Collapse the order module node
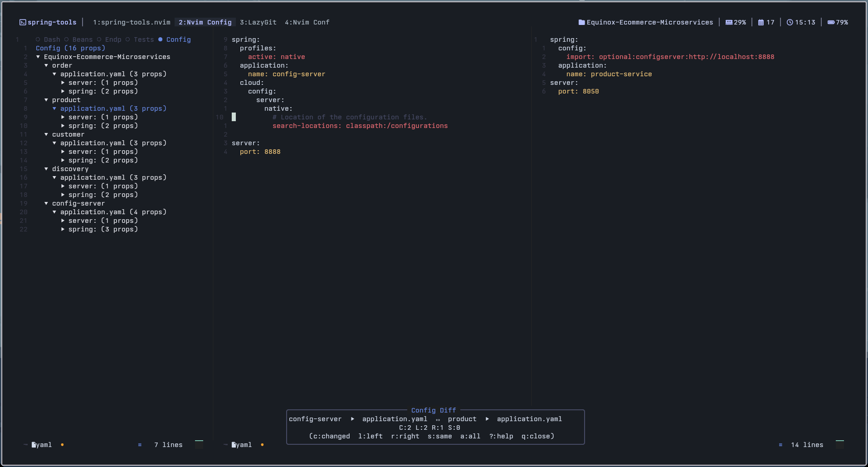This screenshot has width=868, height=467. point(46,65)
